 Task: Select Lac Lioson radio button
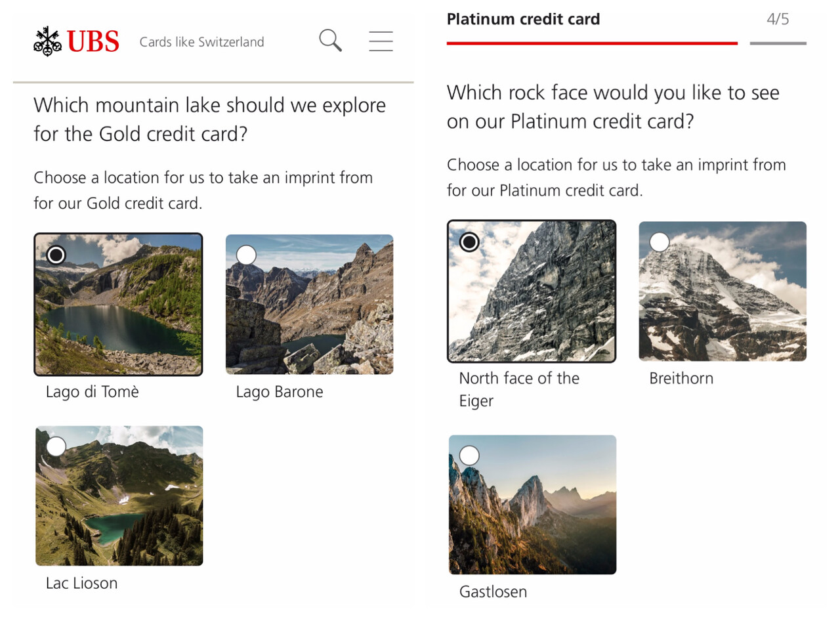click(56, 446)
